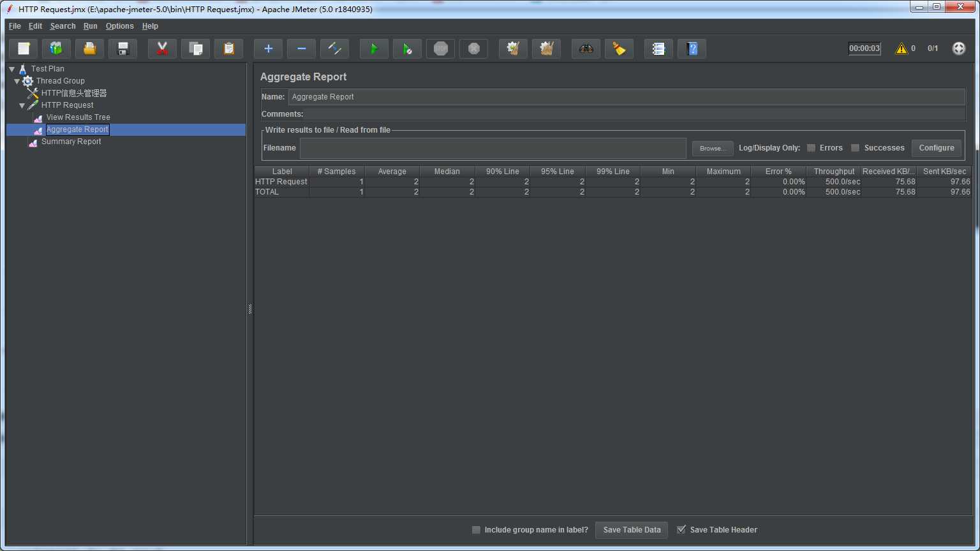
Task: Open the Function Helper list icon
Action: pyautogui.click(x=659, y=48)
